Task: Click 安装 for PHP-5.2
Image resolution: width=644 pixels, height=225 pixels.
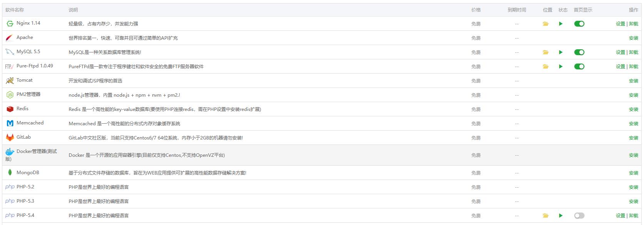Action: click(x=633, y=187)
